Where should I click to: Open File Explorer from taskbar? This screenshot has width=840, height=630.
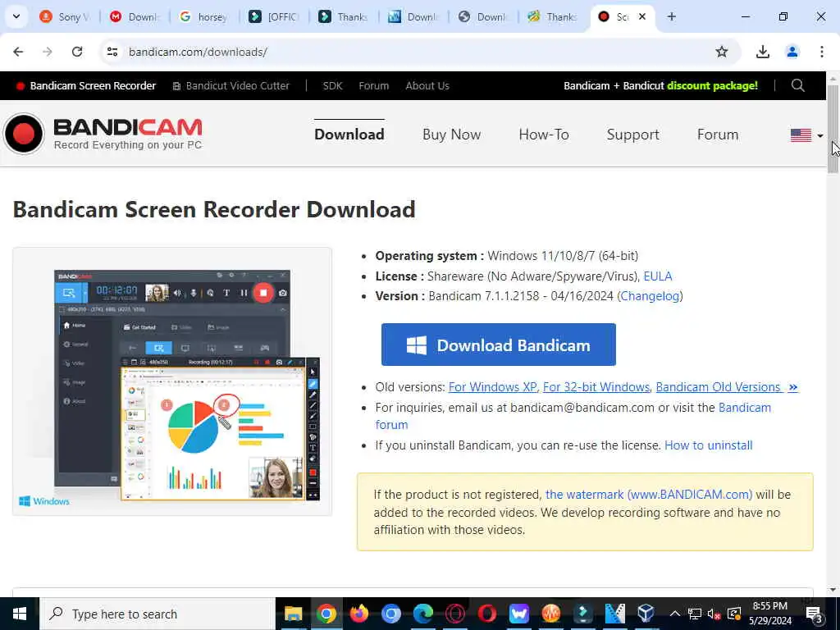[293, 614]
